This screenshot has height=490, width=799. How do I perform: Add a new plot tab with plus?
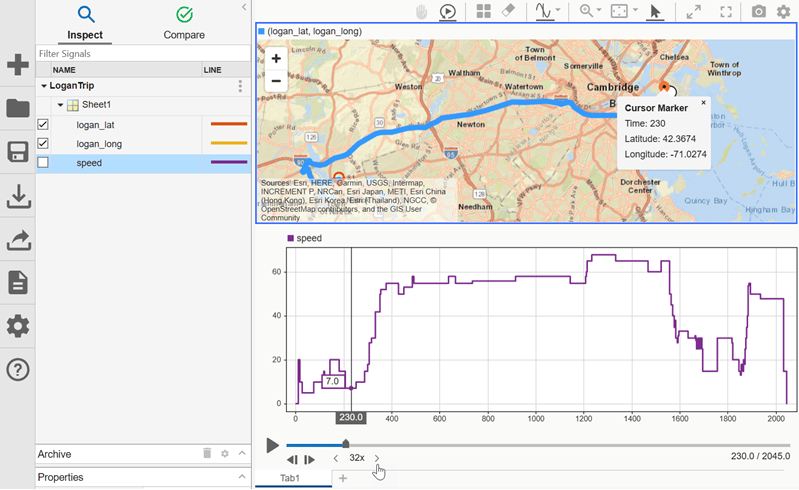343,478
